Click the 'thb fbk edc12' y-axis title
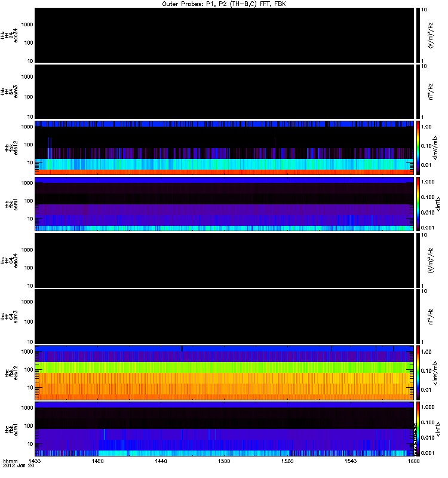 tap(11, 148)
